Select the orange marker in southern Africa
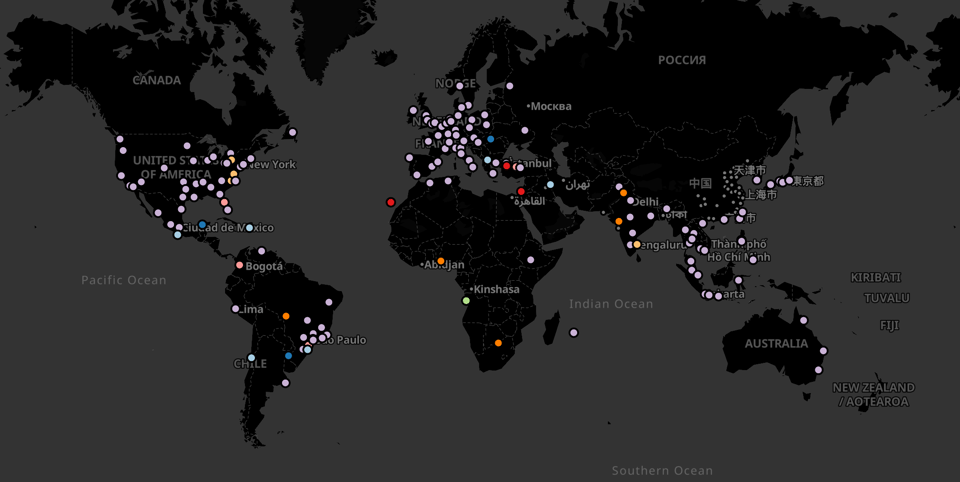This screenshot has width=960, height=482. pos(498,343)
